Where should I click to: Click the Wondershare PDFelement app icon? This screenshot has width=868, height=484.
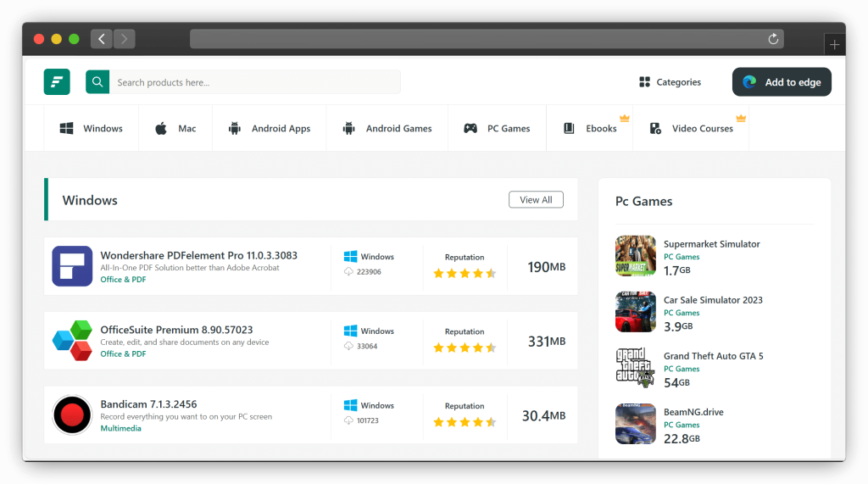point(72,266)
